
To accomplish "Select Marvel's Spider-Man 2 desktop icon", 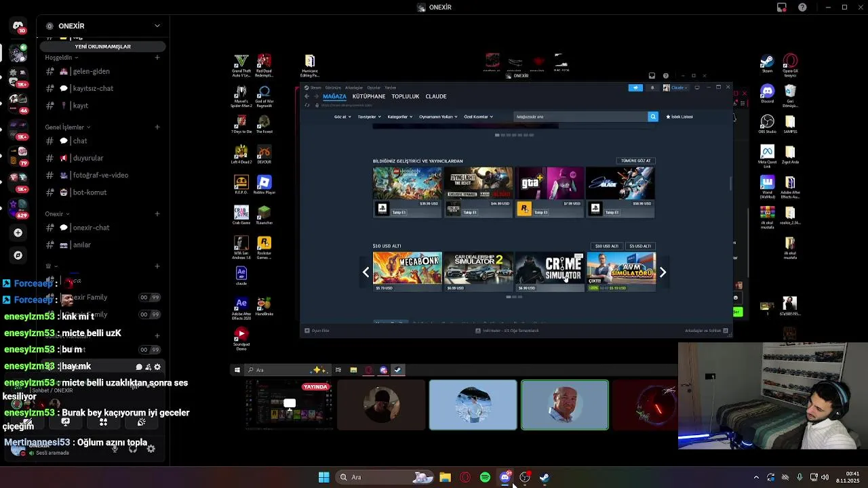I will [241, 96].
